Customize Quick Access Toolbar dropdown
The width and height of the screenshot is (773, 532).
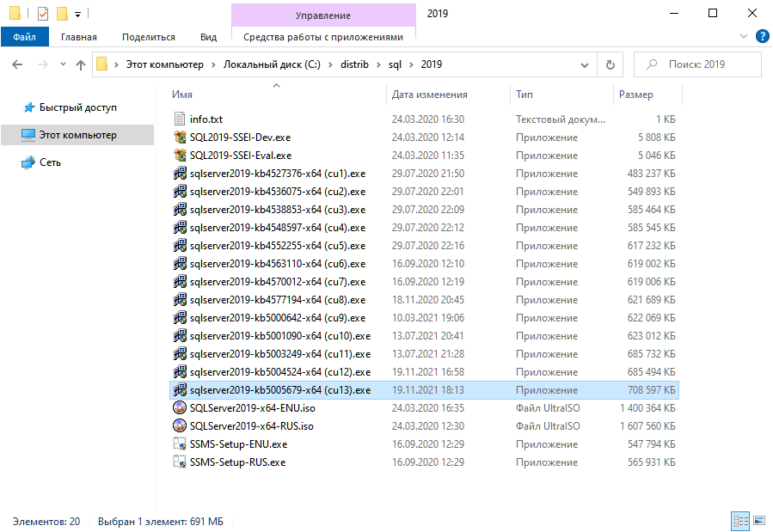coord(78,15)
